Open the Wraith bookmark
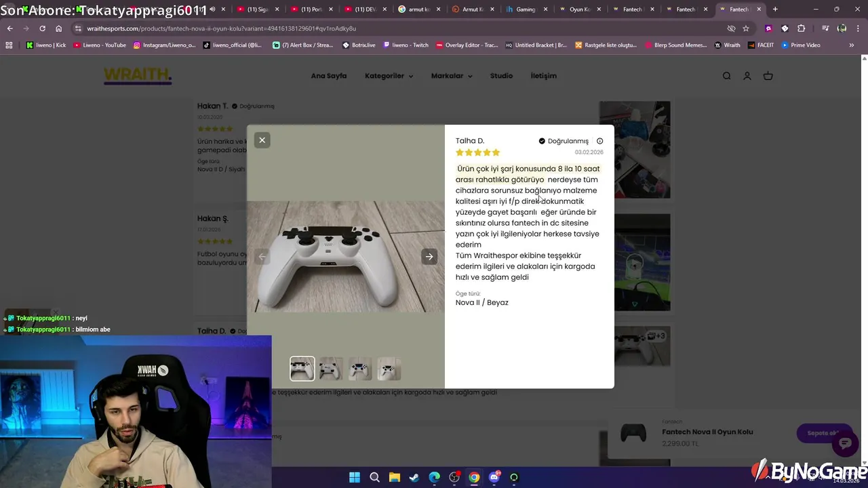 point(727,45)
